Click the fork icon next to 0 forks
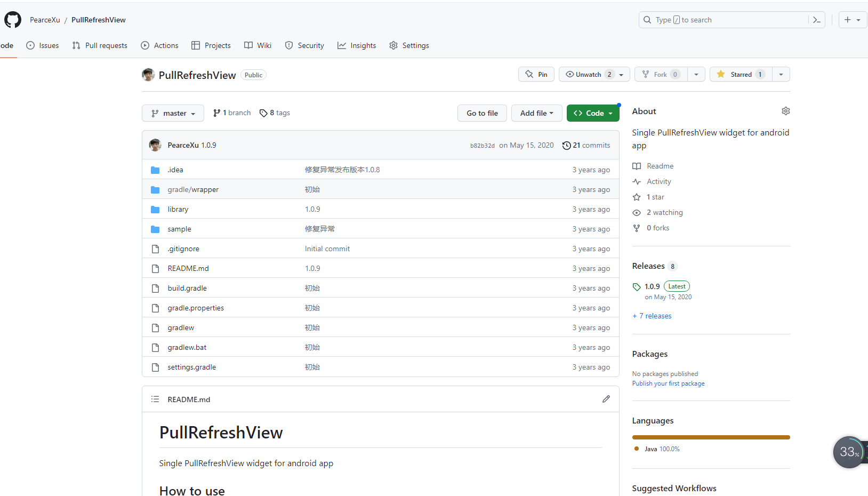The height and width of the screenshot is (496, 868). (x=637, y=228)
